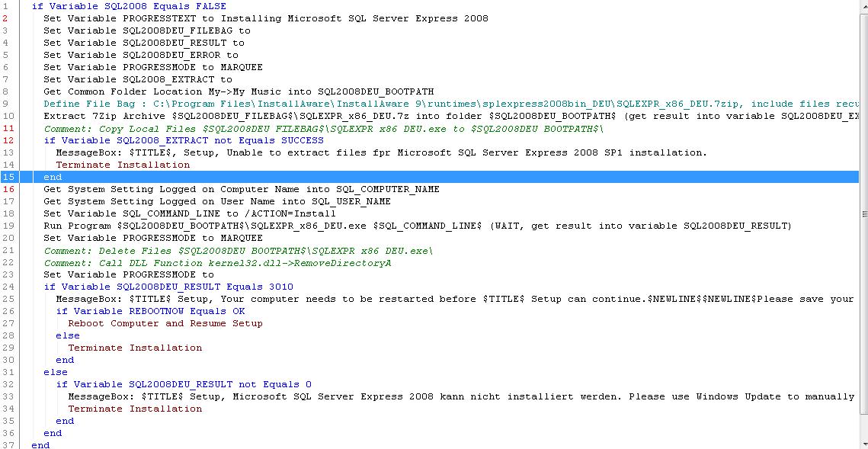Select the Get Logged on User Name line
This screenshot has height=449, width=868.
[x=217, y=201]
